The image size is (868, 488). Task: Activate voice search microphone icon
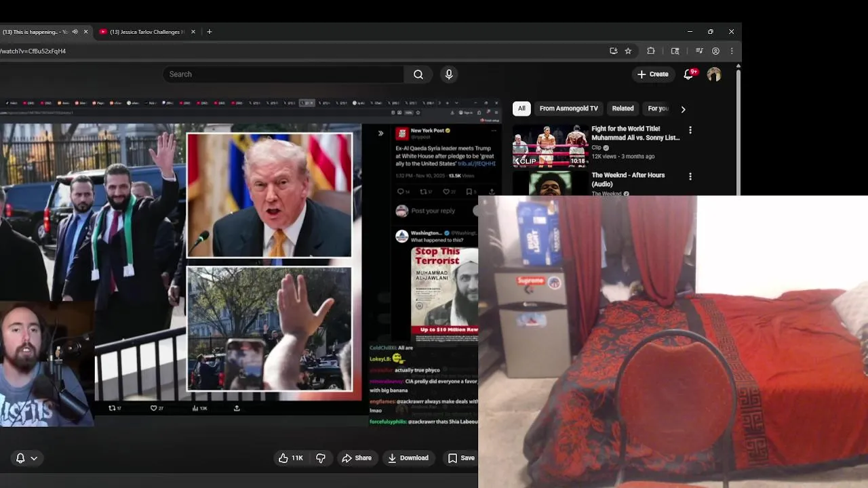(448, 75)
